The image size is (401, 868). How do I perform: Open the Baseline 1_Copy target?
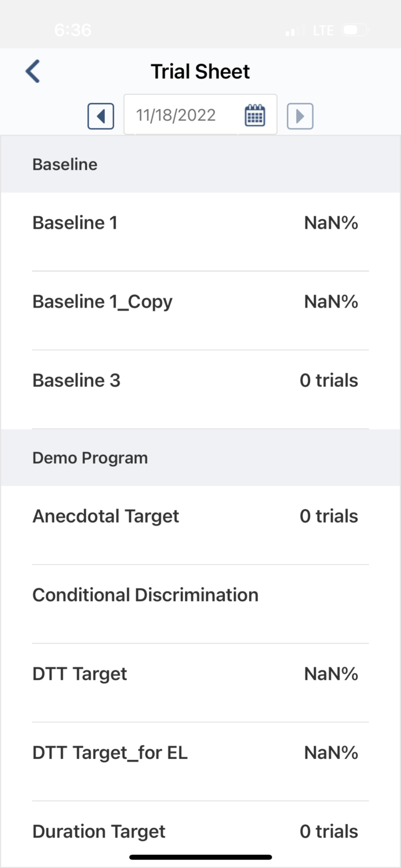tap(200, 311)
